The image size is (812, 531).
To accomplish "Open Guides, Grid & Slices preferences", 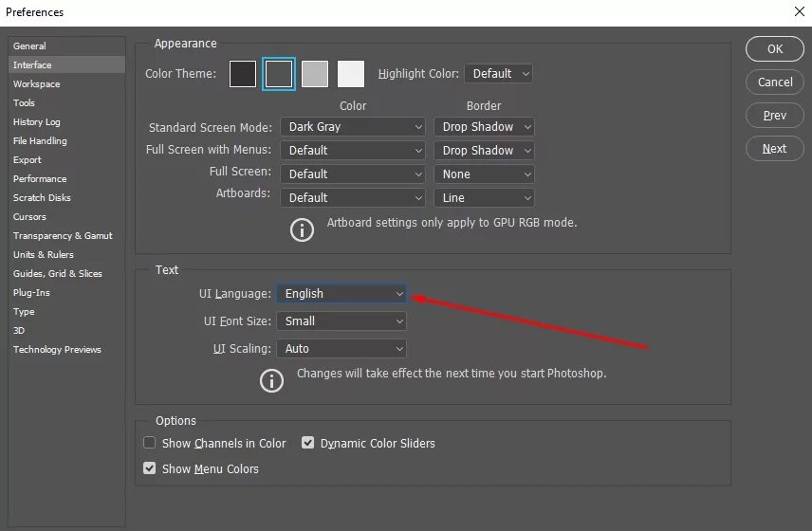I will [66, 273].
